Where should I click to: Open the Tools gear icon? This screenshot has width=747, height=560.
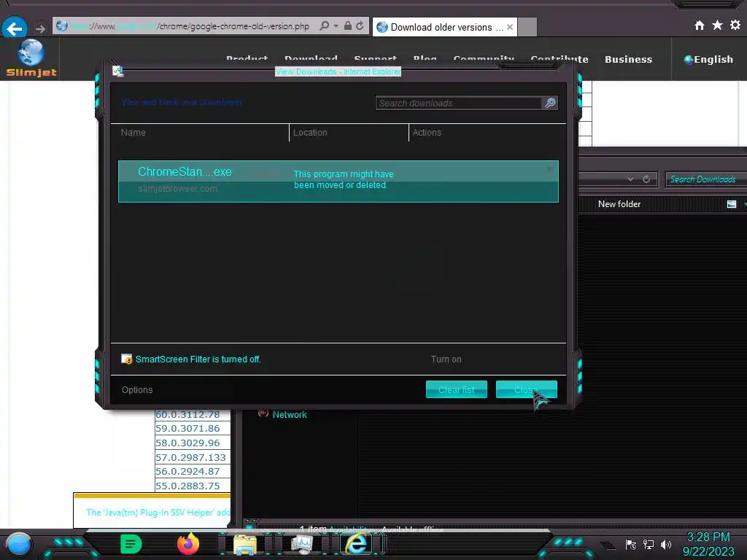coord(735,26)
